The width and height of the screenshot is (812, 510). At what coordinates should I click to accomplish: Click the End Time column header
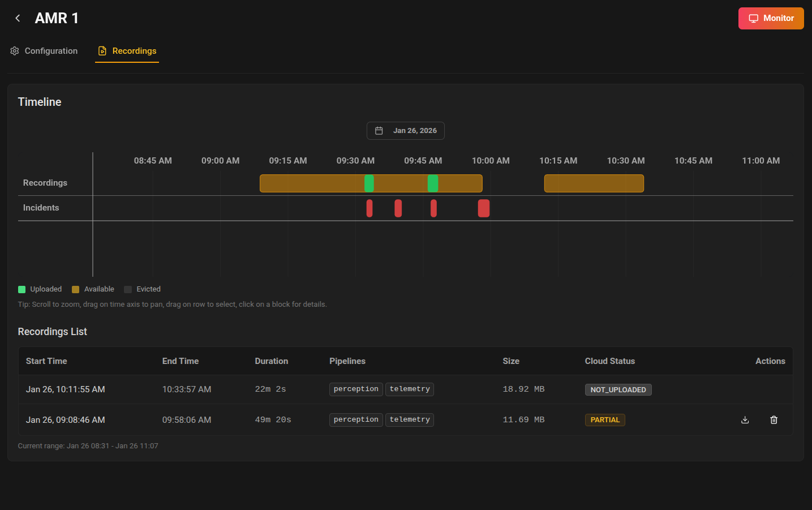tap(181, 361)
